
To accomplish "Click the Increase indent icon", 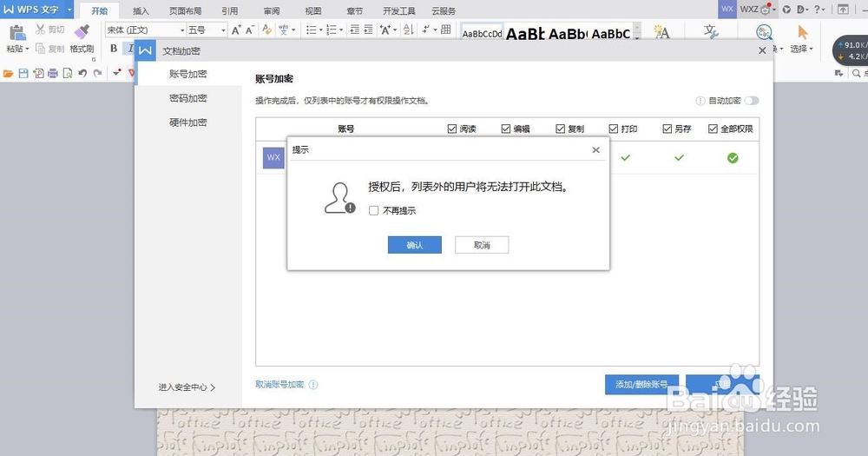I will pos(368,30).
